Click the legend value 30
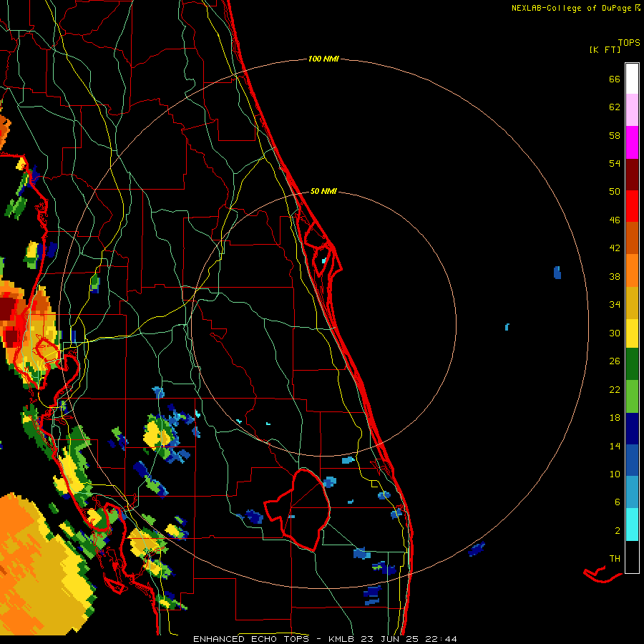 tap(615, 333)
